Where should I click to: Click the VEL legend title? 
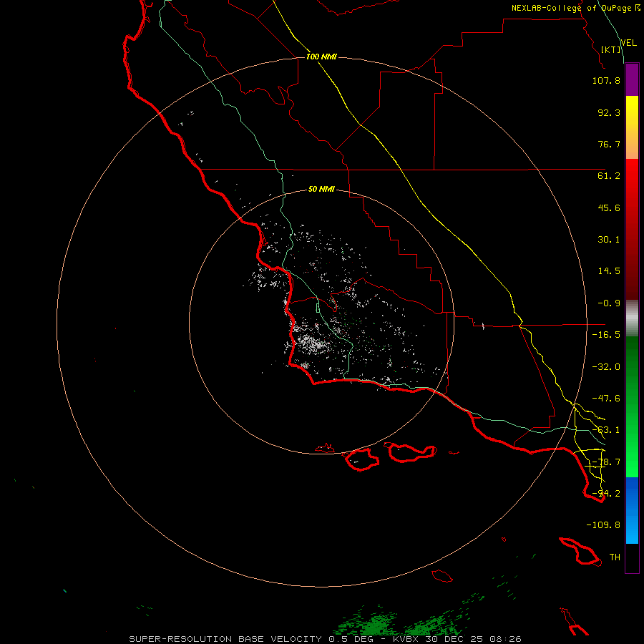tap(629, 43)
